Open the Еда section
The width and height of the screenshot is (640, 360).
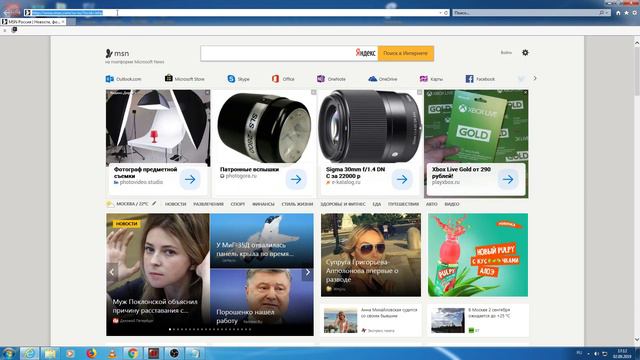point(377,204)
